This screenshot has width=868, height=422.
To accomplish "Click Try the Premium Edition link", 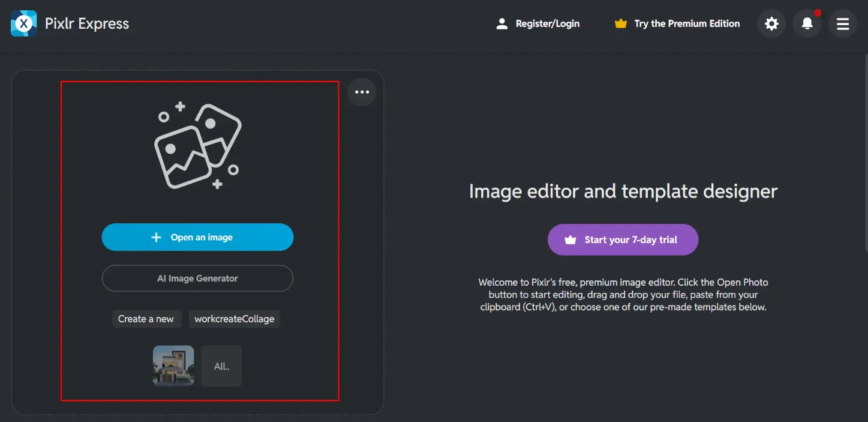I will [x=687, y=23].
